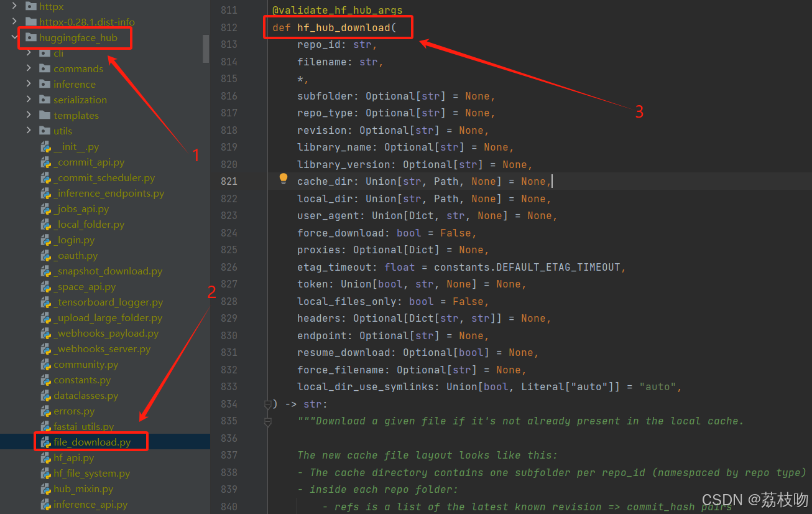This screenshot has height=514, width=812.
Task: Click the Python icon of _oauth.py
Action: click(46, 256)
